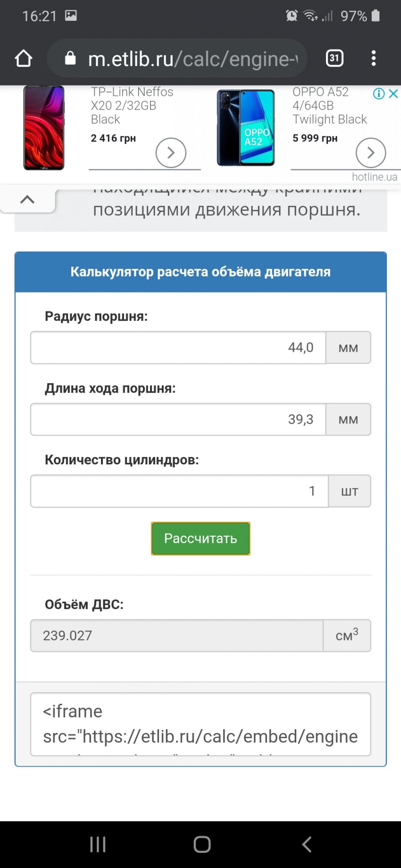Image resolution: width=401 pixels, height=868 pixels.
Task: Select the Объём ДВС result field
Action: point(177,636)
